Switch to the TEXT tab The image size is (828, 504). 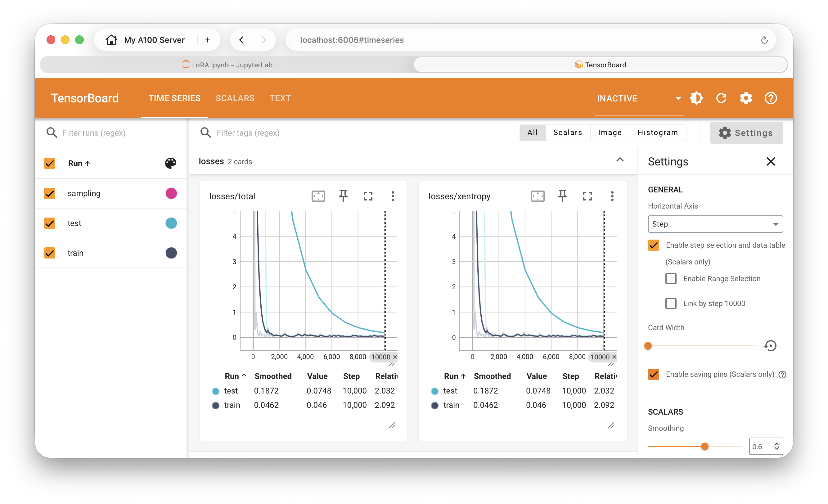(x=280, y=98)
